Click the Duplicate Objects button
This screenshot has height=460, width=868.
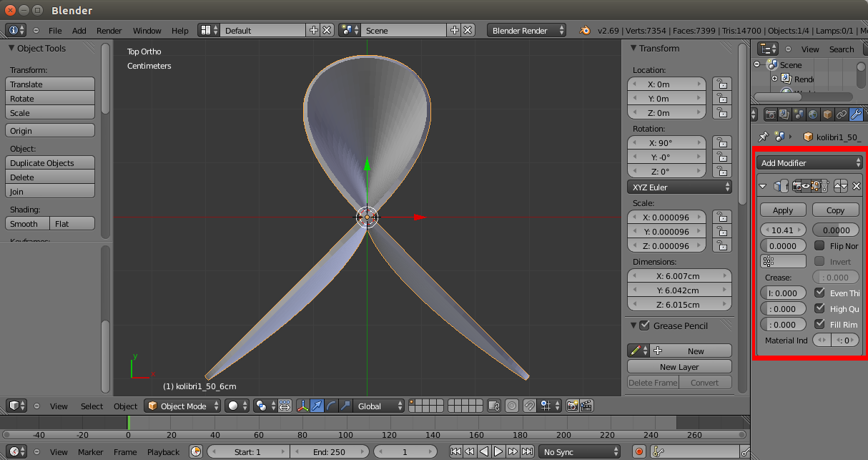(x=50, y=162)
